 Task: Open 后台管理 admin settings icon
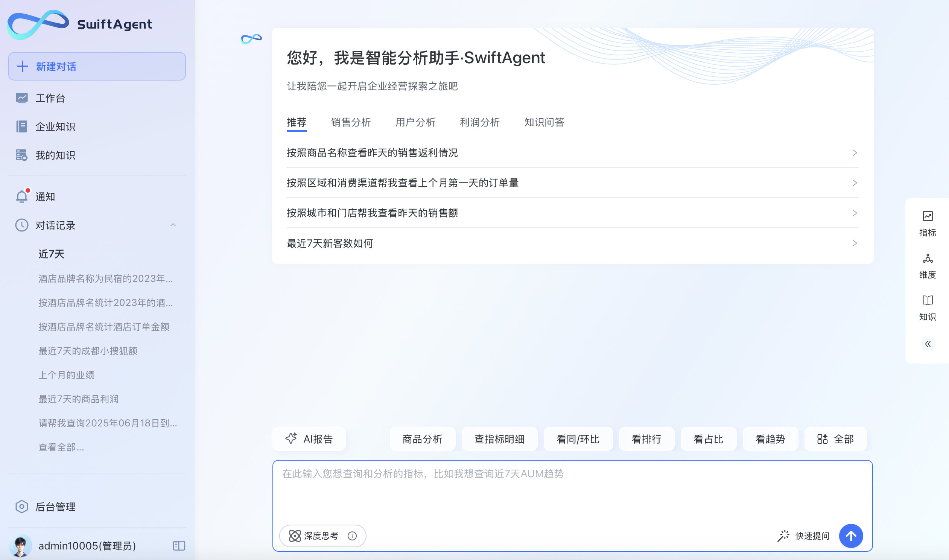[x=21, y=507]
